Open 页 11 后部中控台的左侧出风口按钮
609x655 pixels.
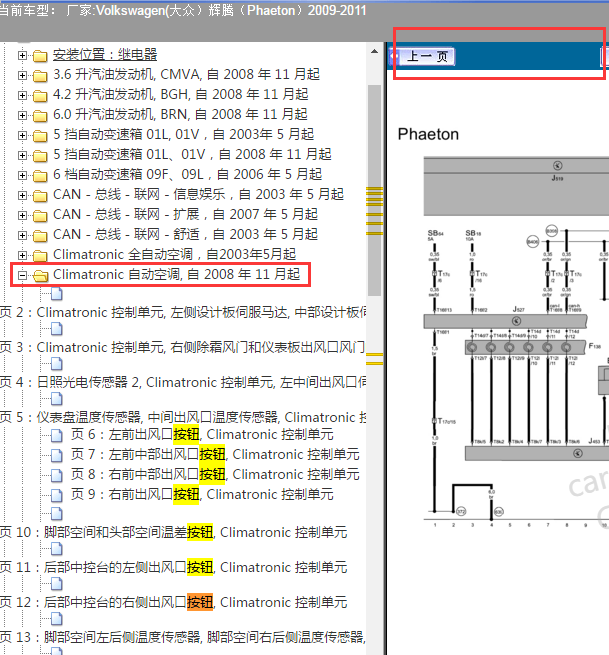pyautogui.click(x=174, y=568)
